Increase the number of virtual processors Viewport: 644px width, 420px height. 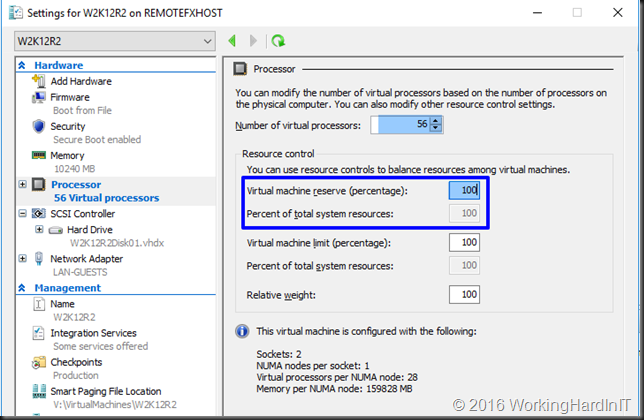pyautogui.click(x=436, y=120)
